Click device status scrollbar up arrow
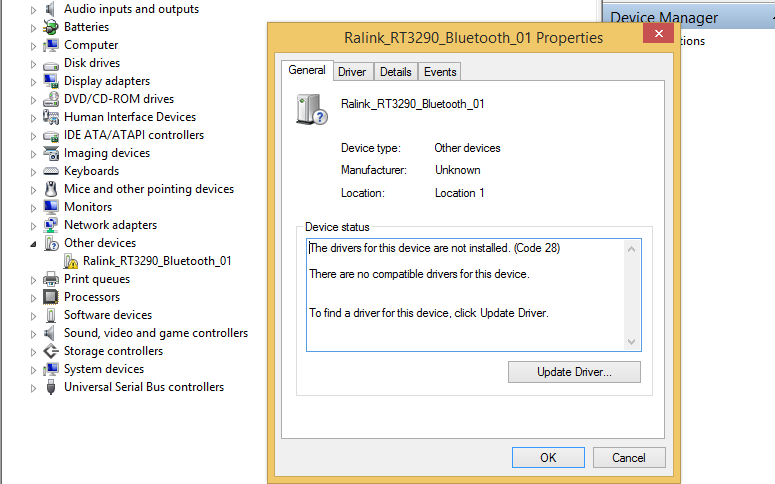The width and height of the screenshot is (775, 484). [631, 249]
